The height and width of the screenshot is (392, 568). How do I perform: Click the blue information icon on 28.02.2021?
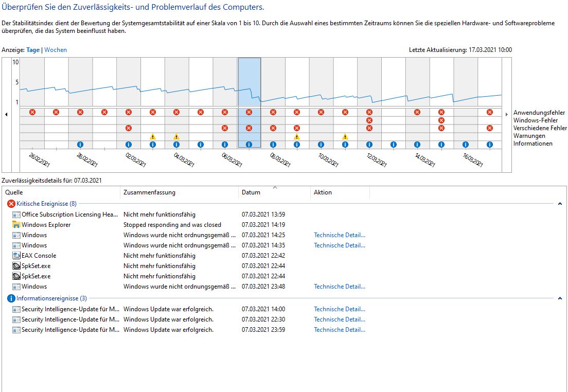(80, 145)
